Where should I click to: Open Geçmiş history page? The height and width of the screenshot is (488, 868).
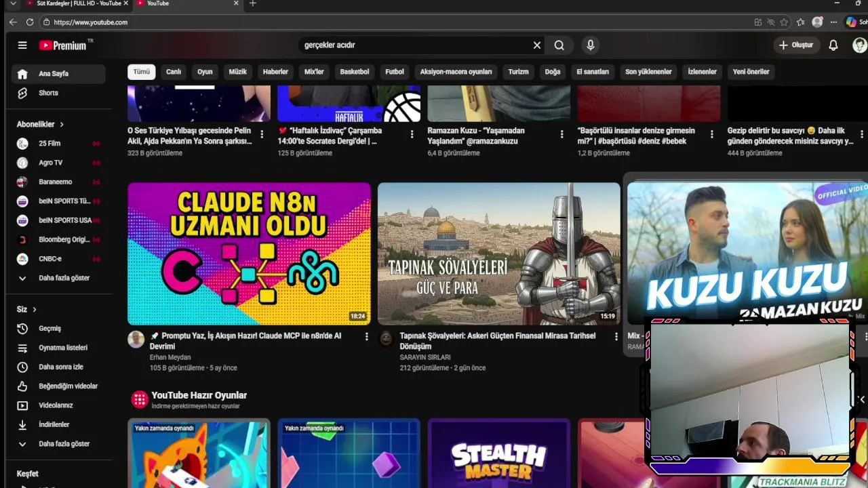(x=58, y=329)
